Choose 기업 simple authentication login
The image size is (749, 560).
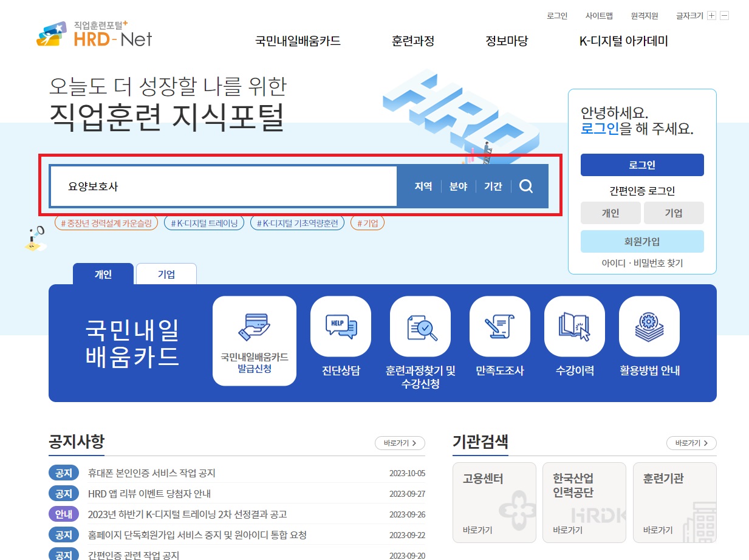click(x=674, y=213)
